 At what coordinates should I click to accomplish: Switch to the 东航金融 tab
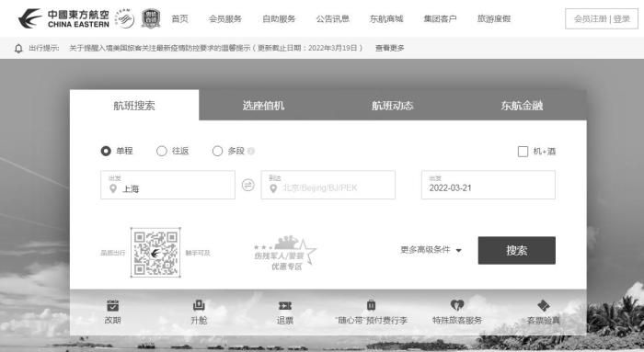point(522,105)
